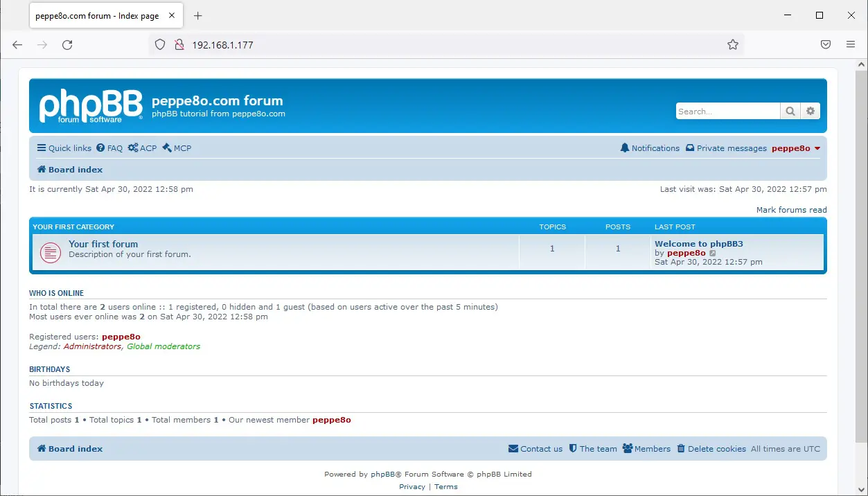Open the Terms link
868x496 pixels.
(446, 487)
